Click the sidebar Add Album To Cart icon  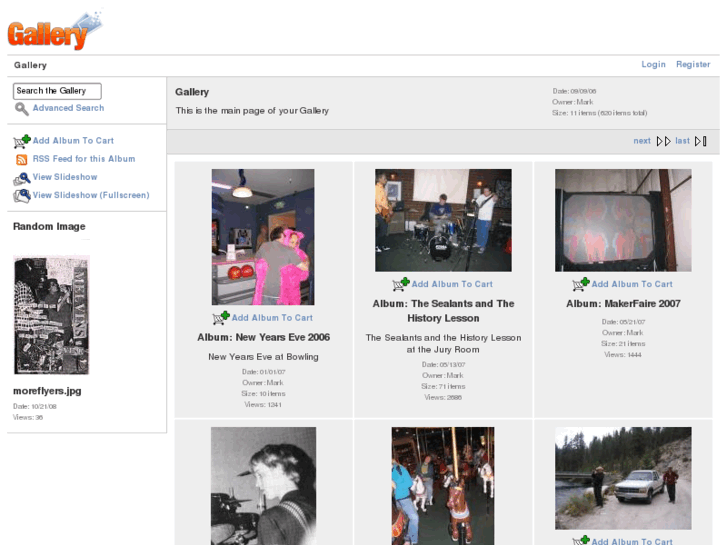pyautogui.click(x=21, y=141)
